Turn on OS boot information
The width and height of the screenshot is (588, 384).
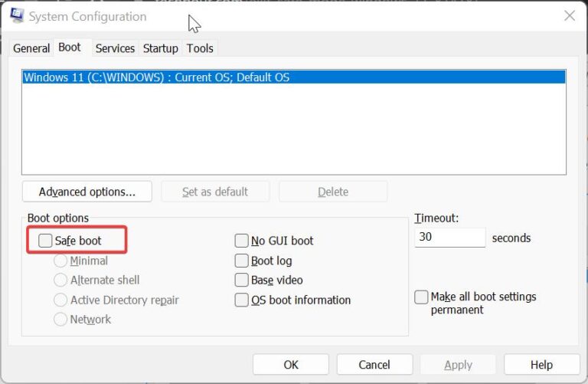[x=241, y=300]
